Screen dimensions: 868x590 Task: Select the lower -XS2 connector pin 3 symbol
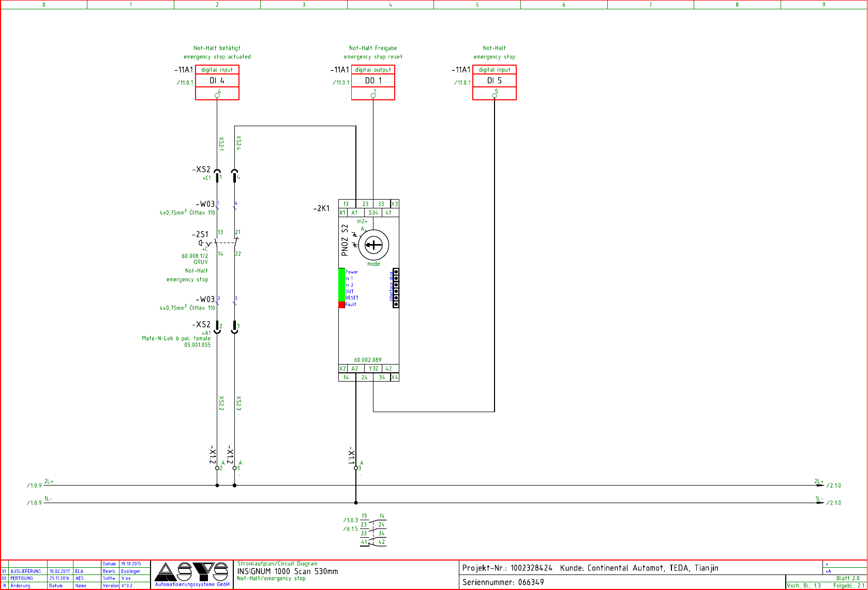(235, 327)
